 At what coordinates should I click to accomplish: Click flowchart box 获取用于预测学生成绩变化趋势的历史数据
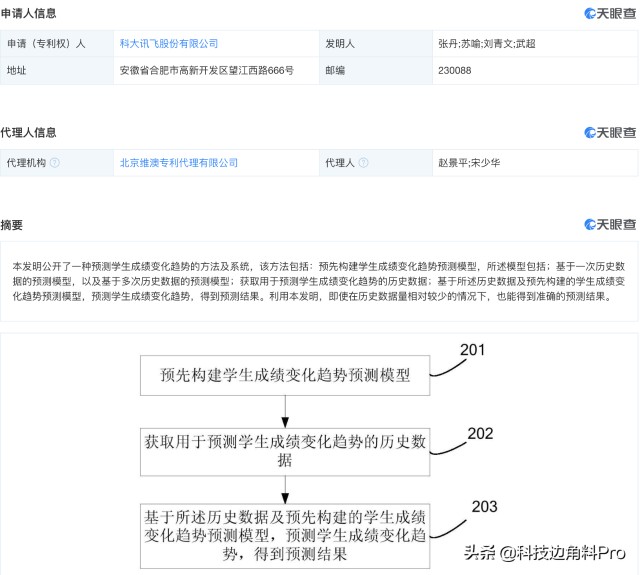[285, 452]
